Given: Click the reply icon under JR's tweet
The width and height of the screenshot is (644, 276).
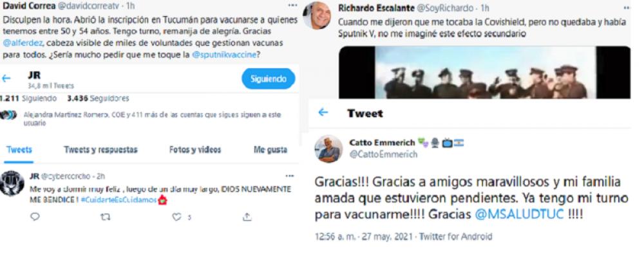Looking at the screenshot, I should [35, 217].
